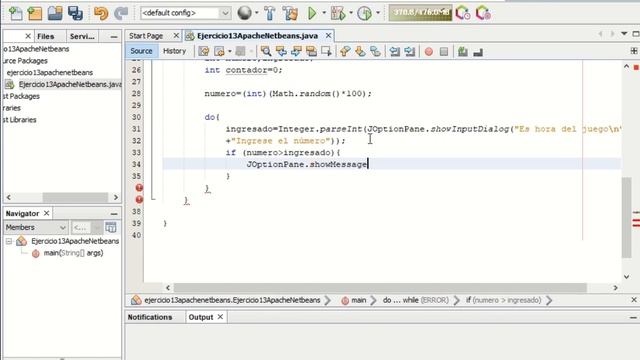640x360 pixels.
Task: Switch to the Services tab
Action: point(82,36)
